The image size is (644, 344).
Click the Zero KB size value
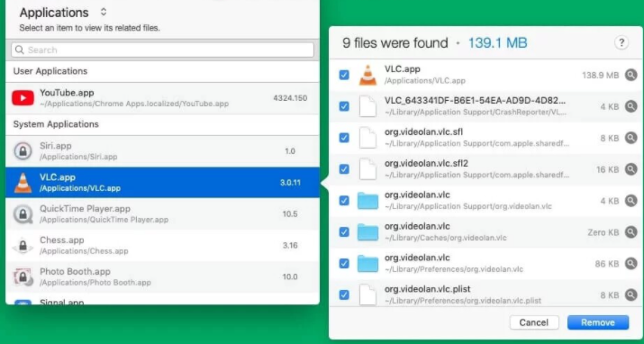click(x=603, y=232)
